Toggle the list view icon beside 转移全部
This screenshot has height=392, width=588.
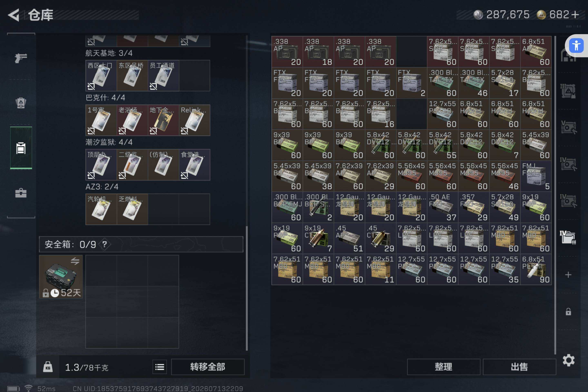(159, 367)
